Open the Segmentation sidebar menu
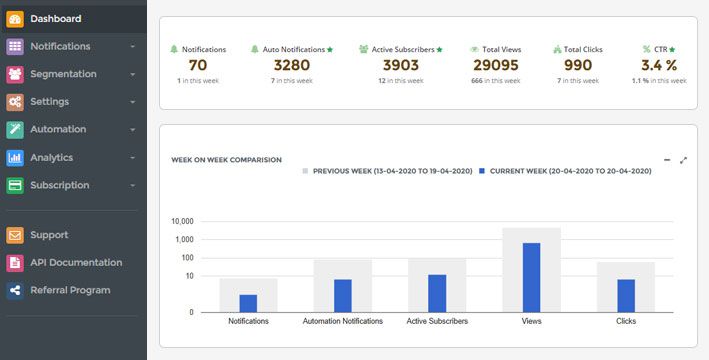This screenshot has width=709, height=360. coord(73,75)
